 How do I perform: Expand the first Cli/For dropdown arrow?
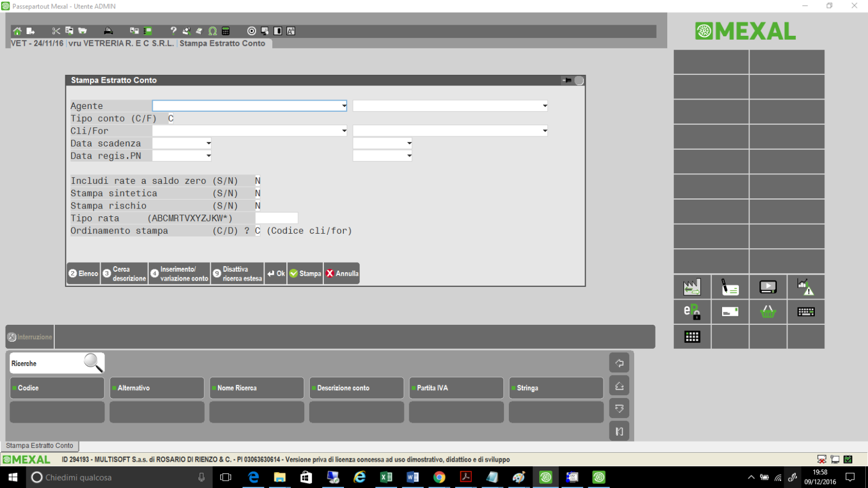click(344, 131)
